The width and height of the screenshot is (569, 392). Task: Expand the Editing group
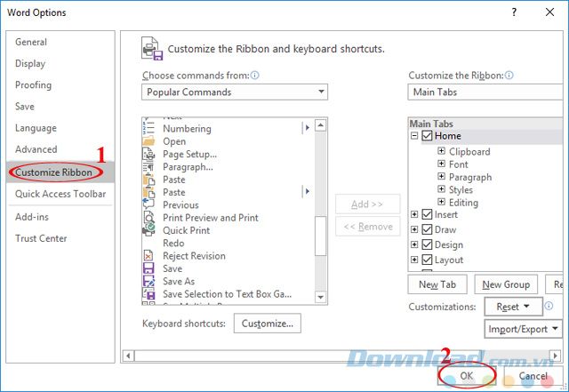[441, 202]
